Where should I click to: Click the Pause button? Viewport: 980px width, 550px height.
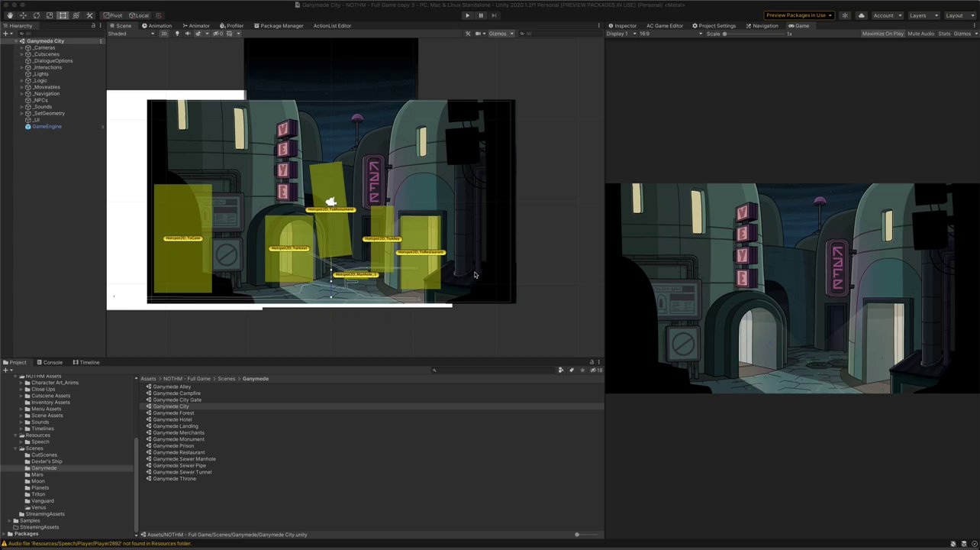click(x=480, y=15)
